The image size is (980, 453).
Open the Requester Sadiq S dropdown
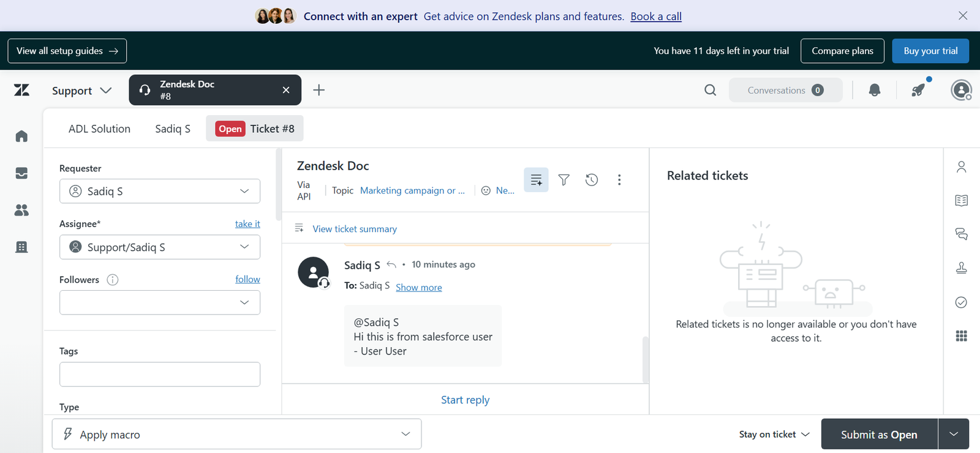160,191
